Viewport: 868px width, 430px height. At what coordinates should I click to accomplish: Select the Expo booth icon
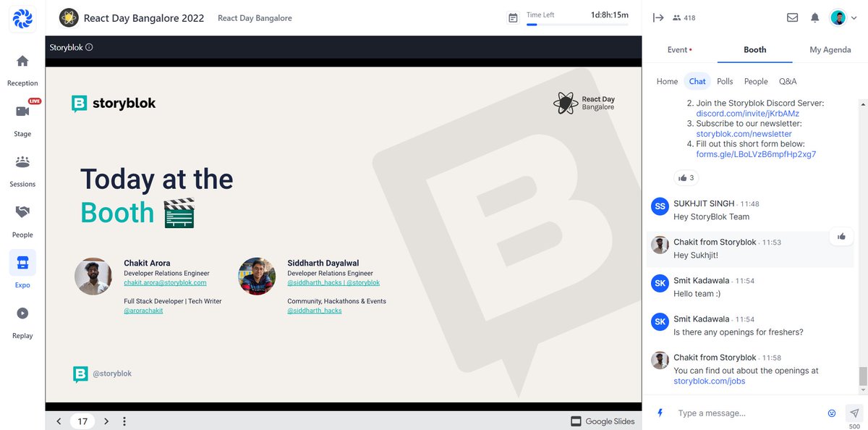pos(22,263)
